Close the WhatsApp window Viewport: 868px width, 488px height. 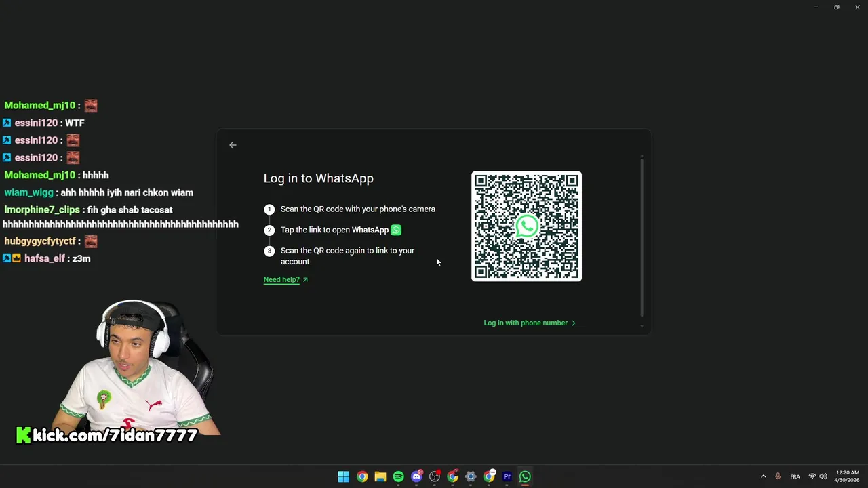(857, 7)
